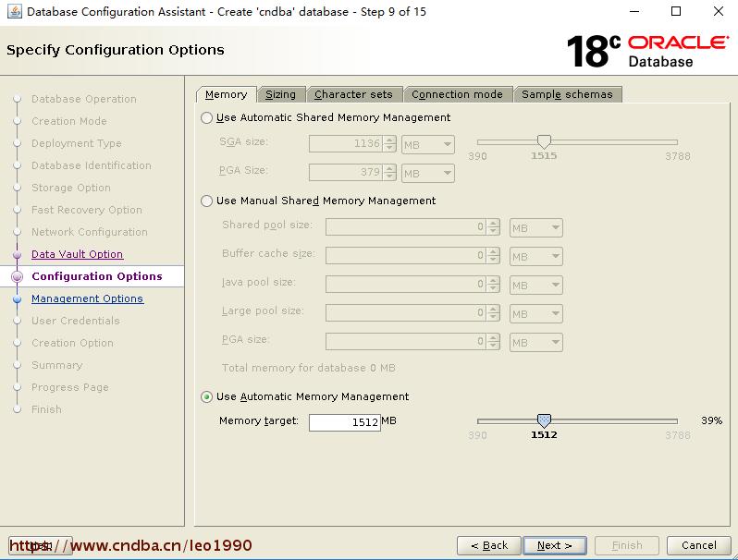738x560 pixels.
Task: Click the Buffer cache size field
Action: coord(406,256)
